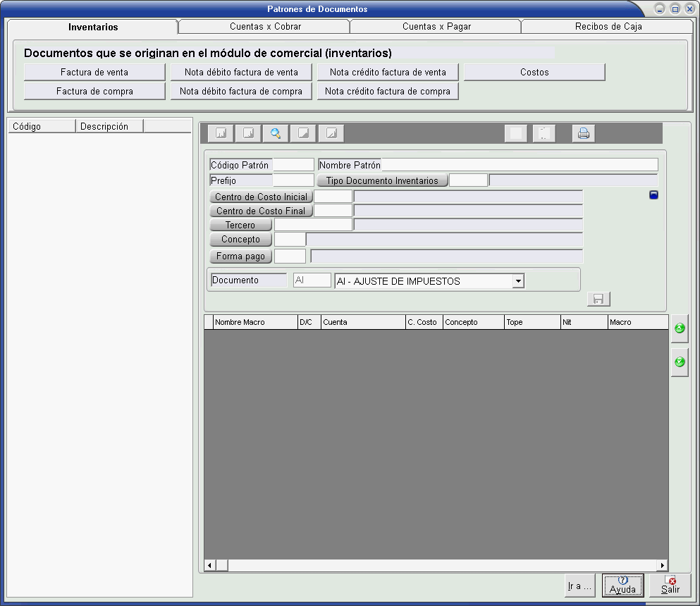Screen dimensions: 700x606
Task: Click the floppy disk save icon
Action: click(598, 299)
